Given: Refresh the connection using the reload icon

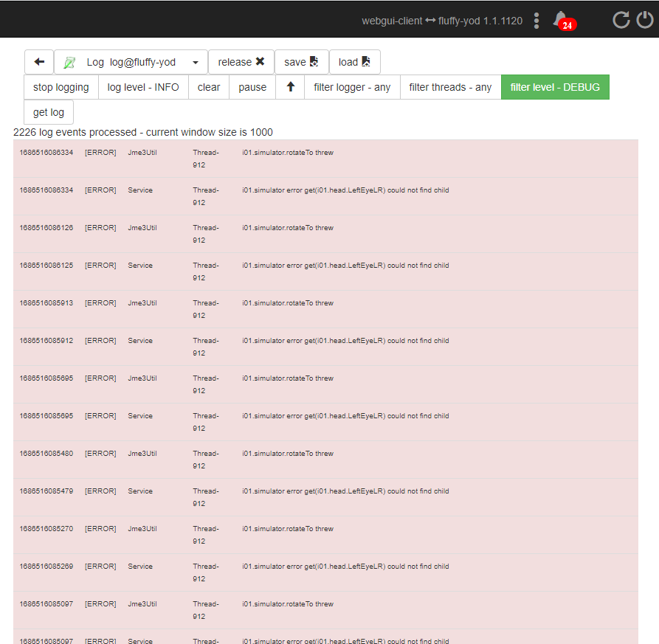Looking at the screenshot, I should click(621, 21).
